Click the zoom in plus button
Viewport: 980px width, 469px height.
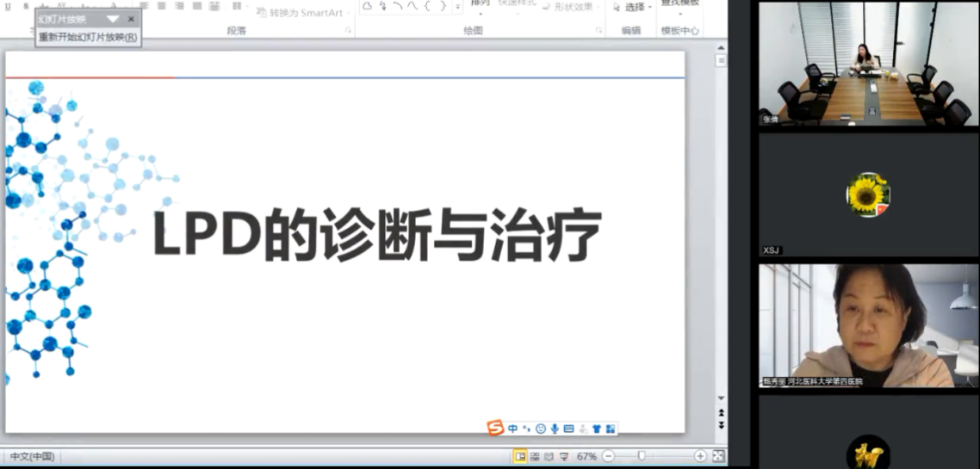point(700,456)
